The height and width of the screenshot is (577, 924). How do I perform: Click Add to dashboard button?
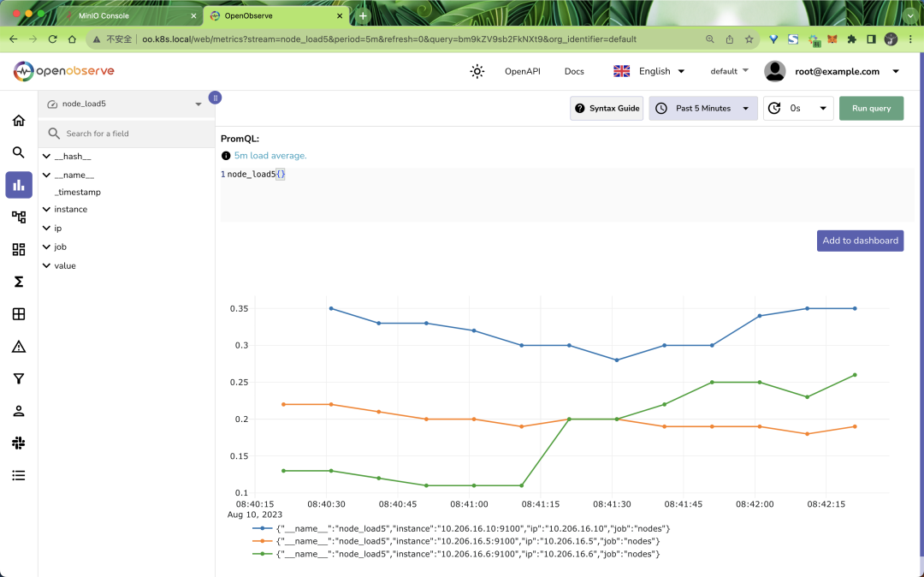(860, 241)
